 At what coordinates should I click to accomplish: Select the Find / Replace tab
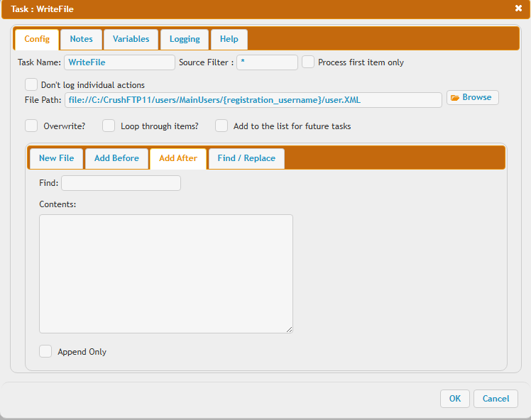246,158
